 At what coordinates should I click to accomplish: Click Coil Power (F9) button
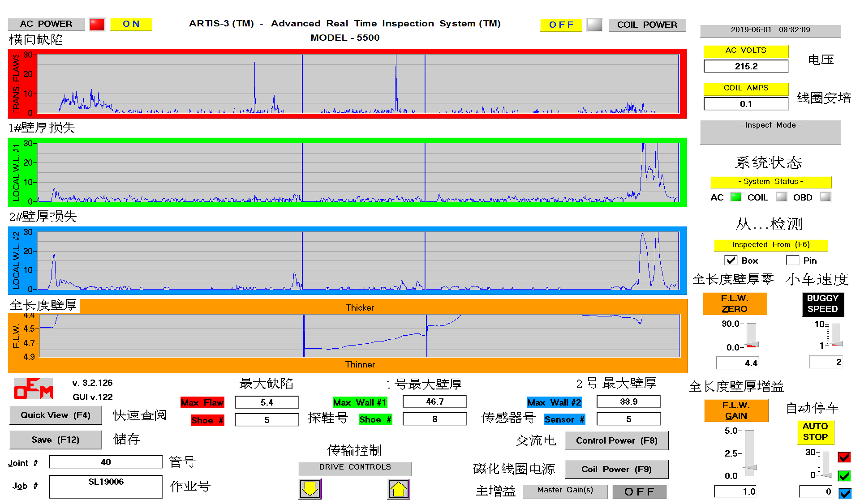[x=617, y=469]
